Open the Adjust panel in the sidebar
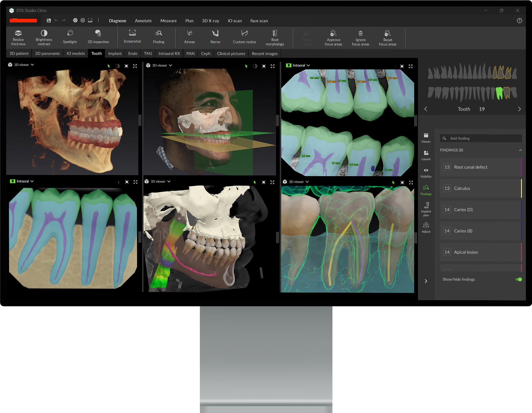This screenshot has height=413, width=532. pyautogui.click(x=426, y=227)
